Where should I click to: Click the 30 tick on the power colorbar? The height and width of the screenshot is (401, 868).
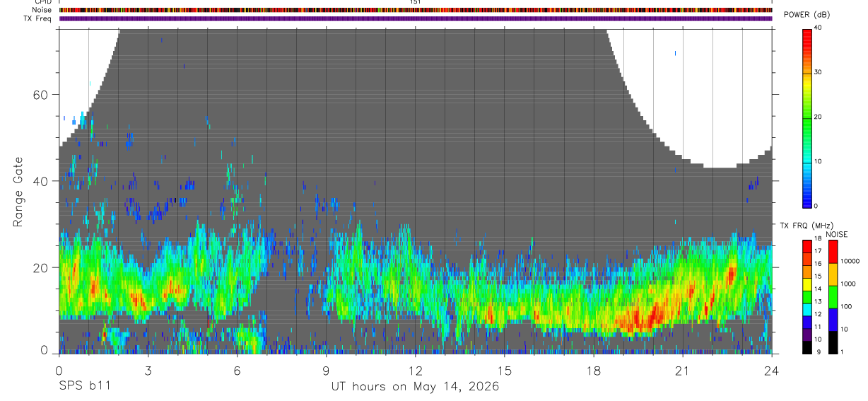pos(818,73)
